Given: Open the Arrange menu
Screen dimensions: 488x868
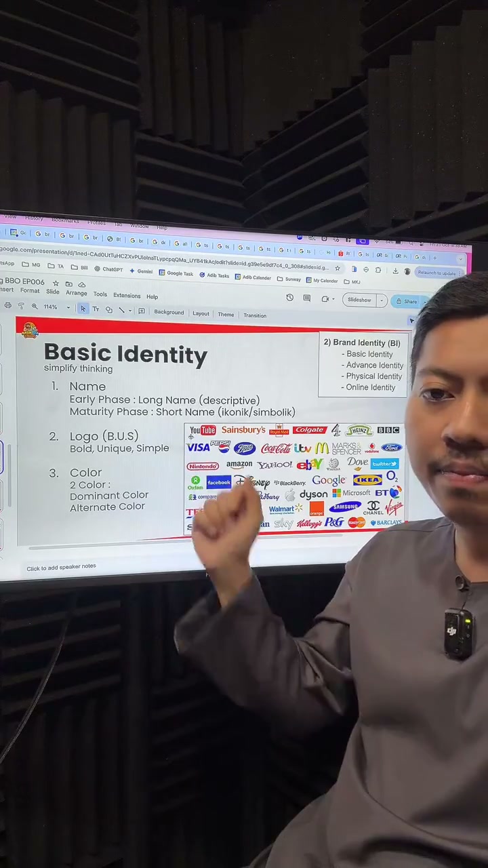Looking at the screenshot, I should [76, 293].
